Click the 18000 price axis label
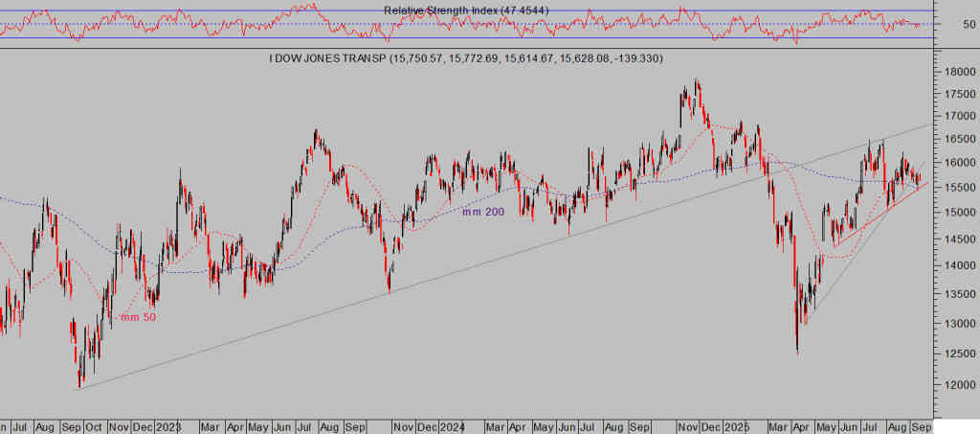980x434 pixels. click(961, 72)
